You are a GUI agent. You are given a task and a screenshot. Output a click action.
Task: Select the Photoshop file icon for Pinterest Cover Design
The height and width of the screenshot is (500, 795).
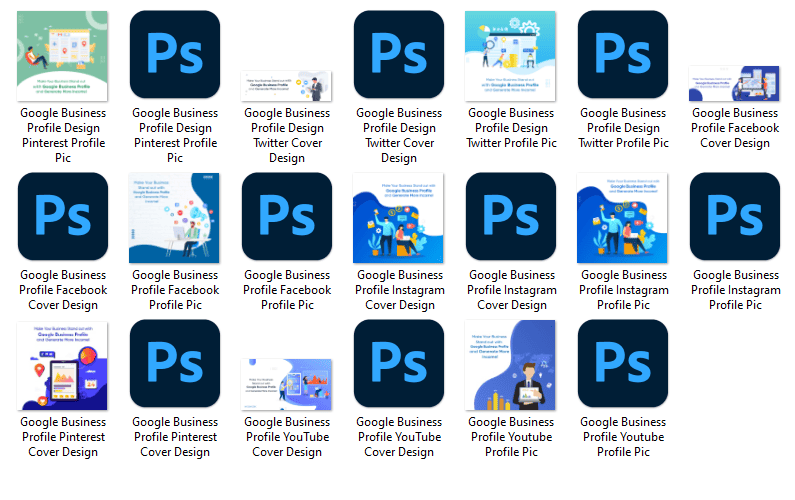[x=175, y=363]
